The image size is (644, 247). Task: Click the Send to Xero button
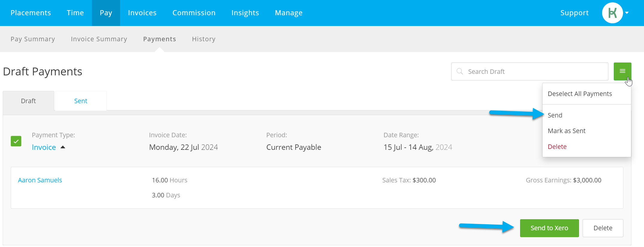pyautogui.click(x=549, y=228)
